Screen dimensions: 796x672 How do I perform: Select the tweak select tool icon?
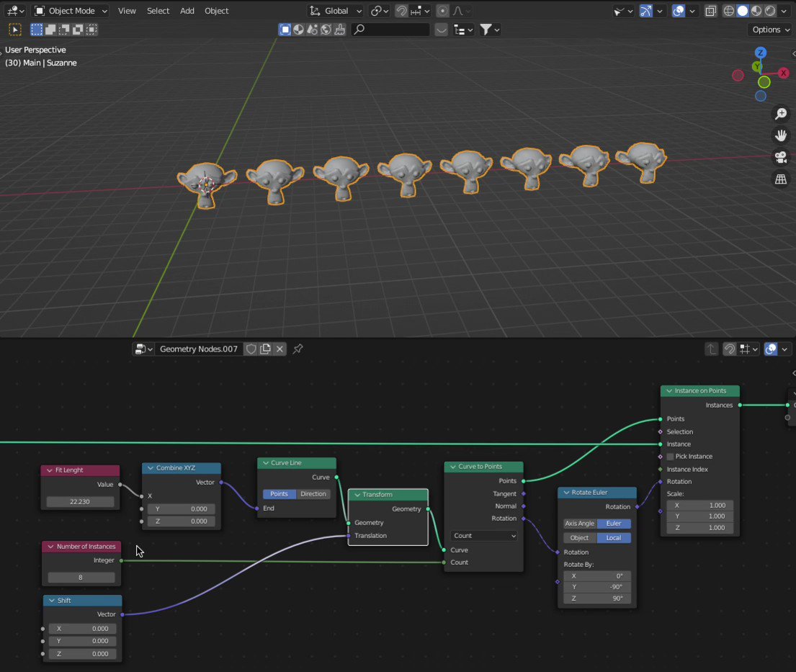point(14,30)
